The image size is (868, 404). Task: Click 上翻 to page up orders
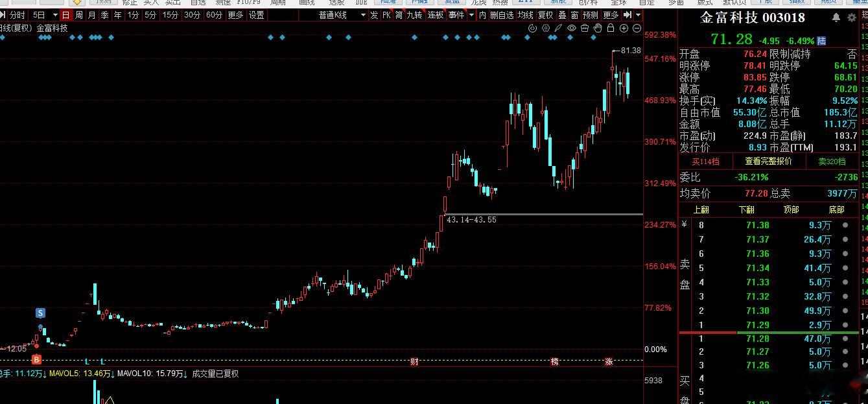click(x=701, y=209)
